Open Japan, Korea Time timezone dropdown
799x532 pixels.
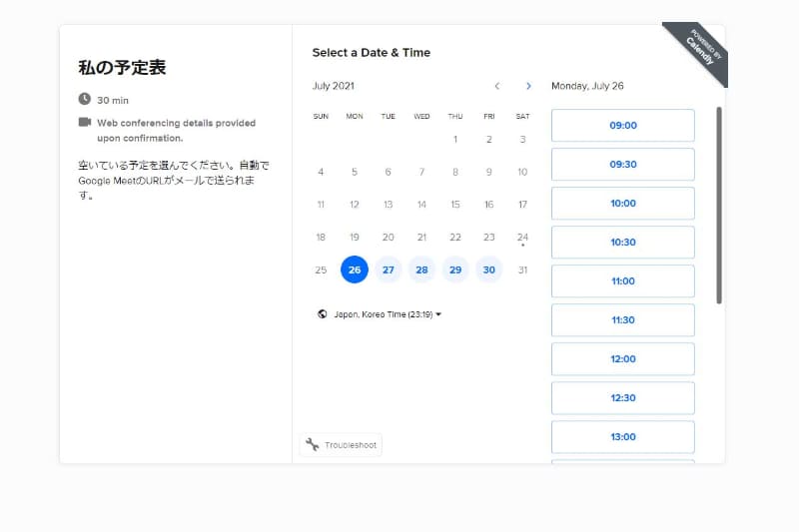388,314
